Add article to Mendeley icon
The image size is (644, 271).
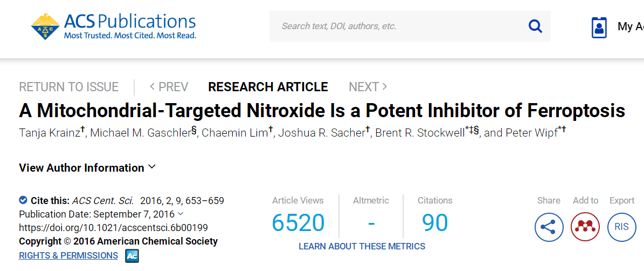(x=585, y=227)
